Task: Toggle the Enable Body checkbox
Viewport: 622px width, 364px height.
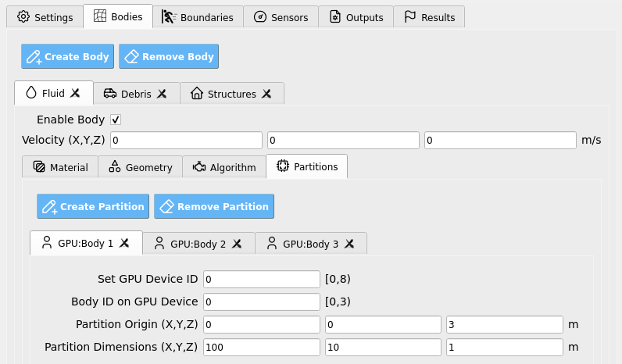Action: [116, 120]
